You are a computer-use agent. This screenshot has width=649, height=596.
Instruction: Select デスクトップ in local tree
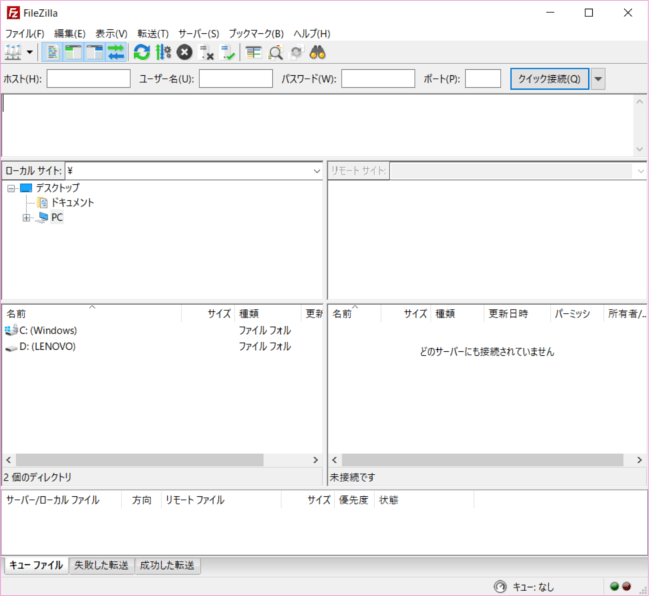point(58,188)
